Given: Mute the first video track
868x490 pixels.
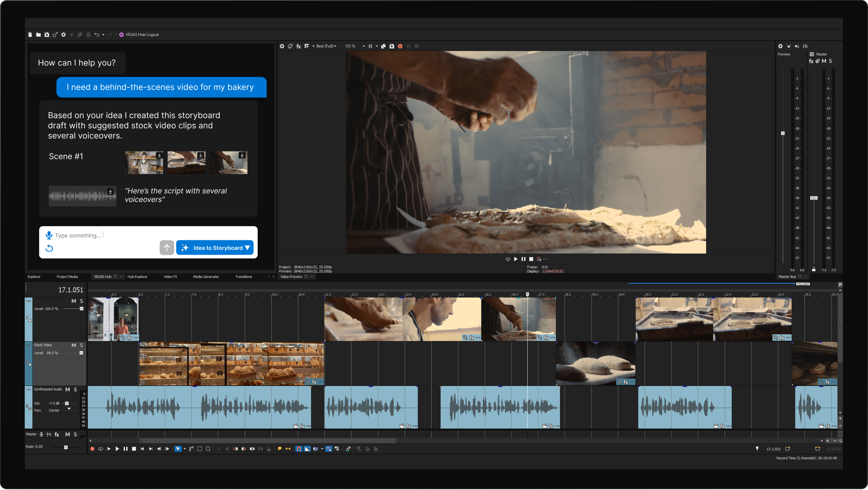Looking at the screenshot, I should [x=74, y=301].
